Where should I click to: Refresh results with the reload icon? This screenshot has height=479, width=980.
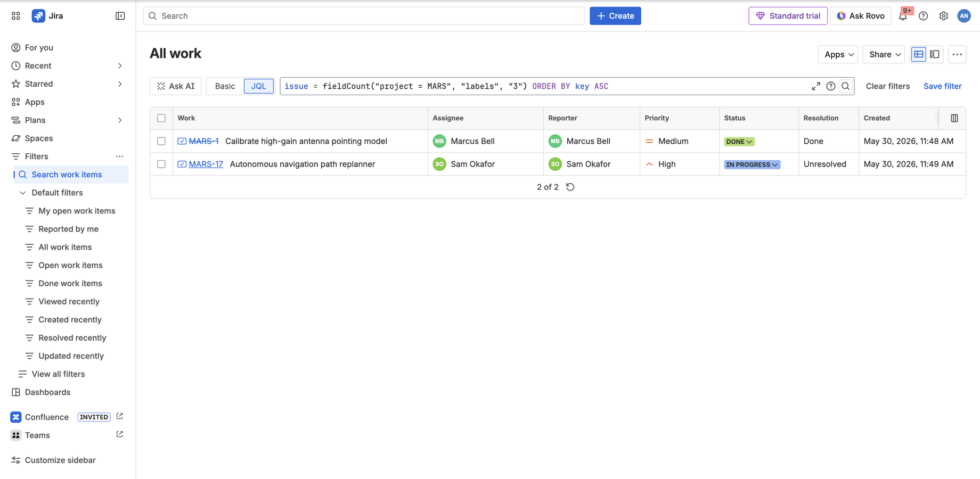[570, 187]
